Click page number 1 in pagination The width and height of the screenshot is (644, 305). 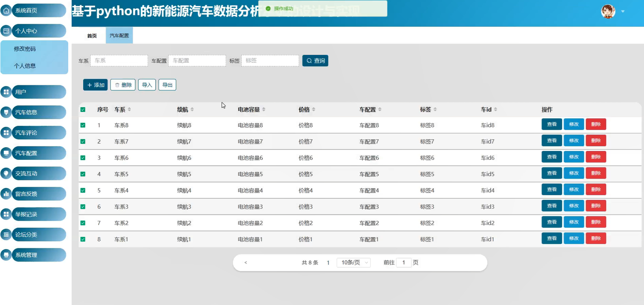328,263
